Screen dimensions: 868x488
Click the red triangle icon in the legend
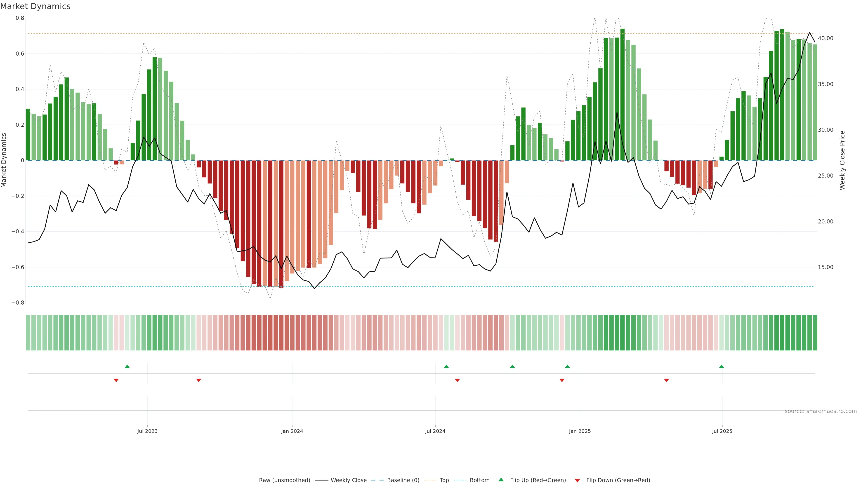(x=577, y=480)
